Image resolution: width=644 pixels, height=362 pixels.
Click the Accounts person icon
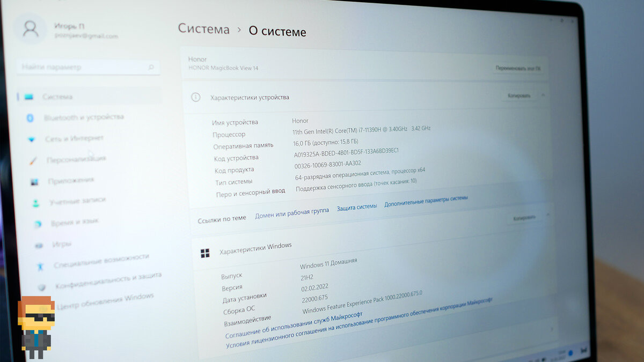(x=36, y=203)
